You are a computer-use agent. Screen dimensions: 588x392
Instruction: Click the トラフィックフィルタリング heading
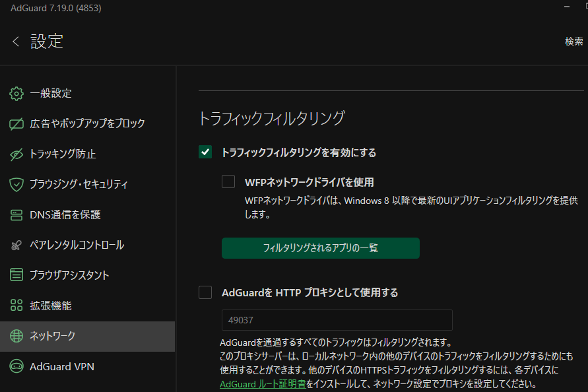pyautogui.click(x=271, y=119)
